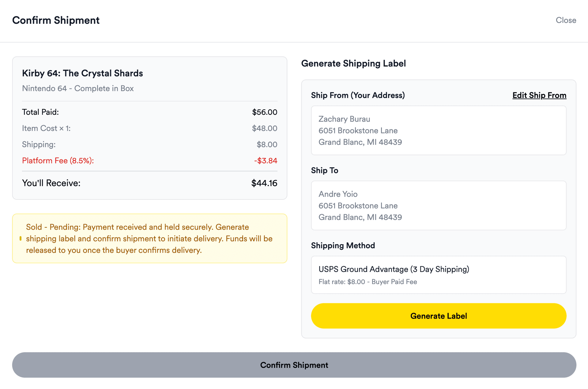
Task: Click the Nintendo 64 - Complete in Box subtitle
Action: click(x=78, y=88)
